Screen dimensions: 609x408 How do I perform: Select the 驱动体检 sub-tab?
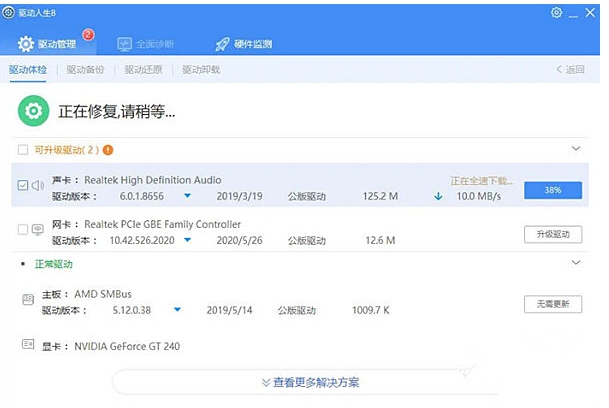(x=28, y=70)
